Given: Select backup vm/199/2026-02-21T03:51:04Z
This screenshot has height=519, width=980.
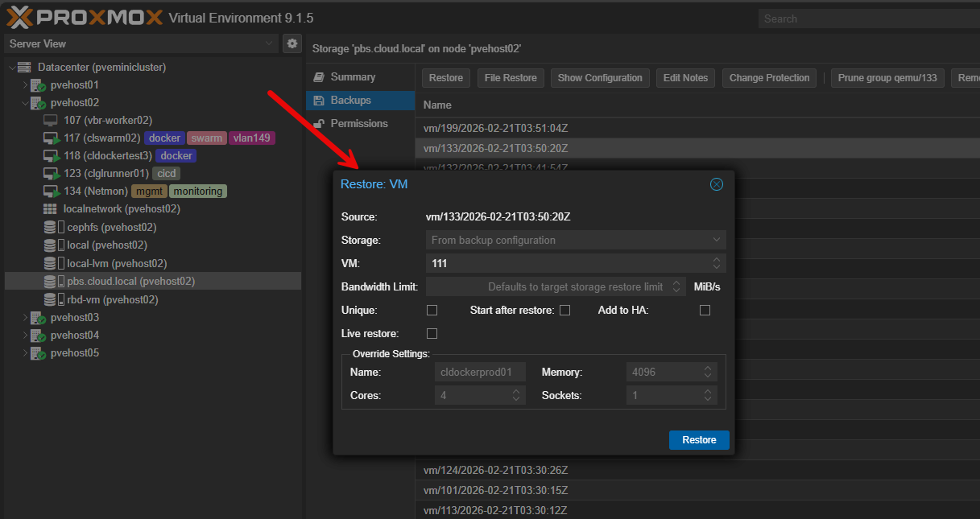Looking at the screenshot, I should point(697,128).
